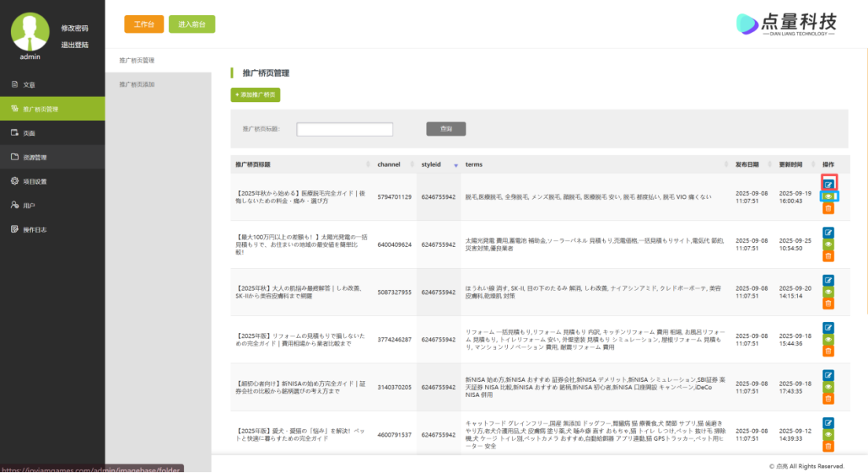Delete the 太陽光発電 landing page row
Viewport: 868px width, 473px height.
[x=828, y=256]
